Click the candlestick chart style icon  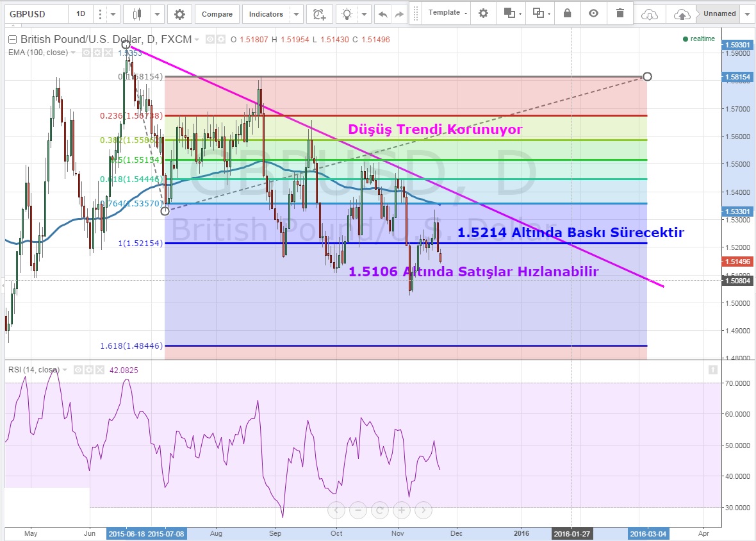(136, 14)
